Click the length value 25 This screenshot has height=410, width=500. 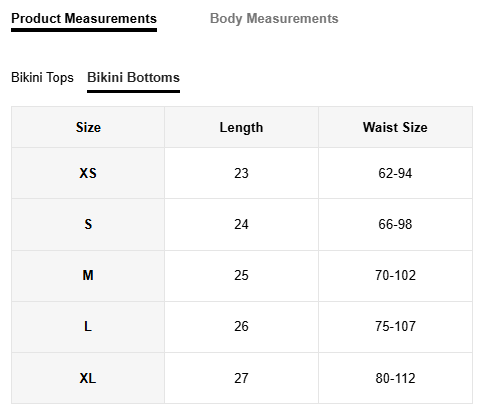[x=241, y=275]
